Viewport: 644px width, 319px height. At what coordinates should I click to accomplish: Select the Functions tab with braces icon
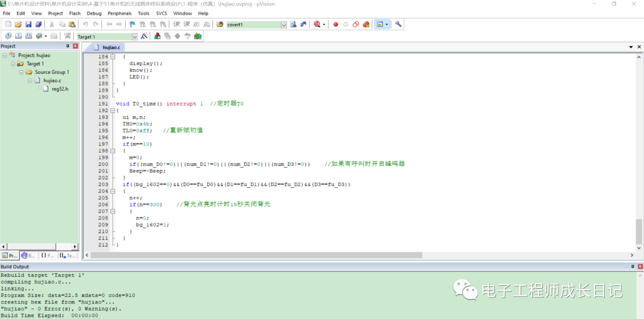47,255
